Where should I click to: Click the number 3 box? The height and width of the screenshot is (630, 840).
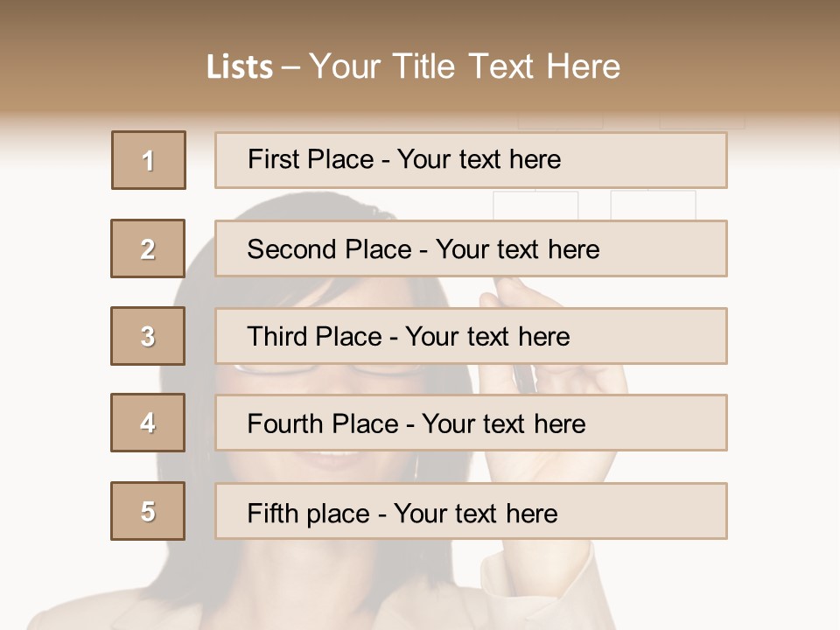pyautogui.click(x=148, y=336)
